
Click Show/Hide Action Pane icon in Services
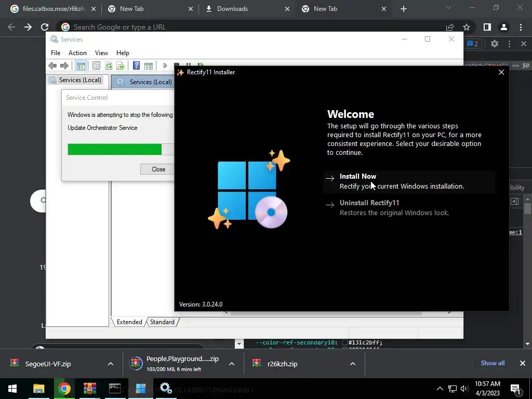(149, 65)
